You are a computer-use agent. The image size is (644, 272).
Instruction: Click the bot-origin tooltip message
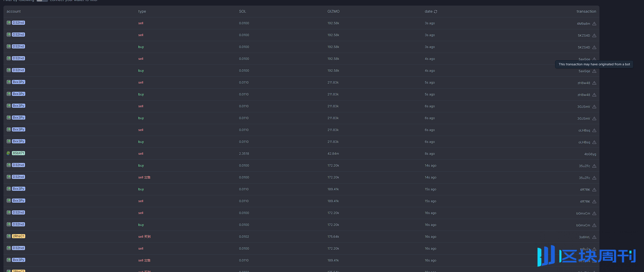[594, 64]
